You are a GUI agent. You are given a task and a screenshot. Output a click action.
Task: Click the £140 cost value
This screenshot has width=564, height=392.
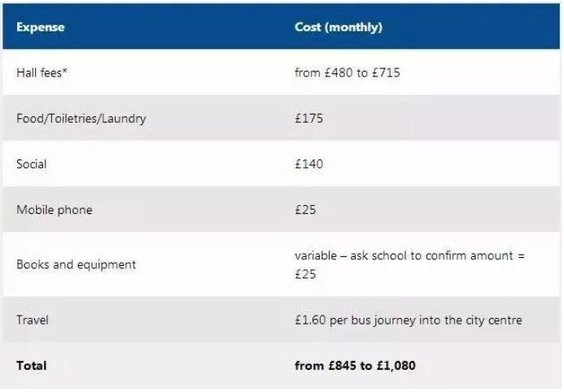click(x=309, y=164)
